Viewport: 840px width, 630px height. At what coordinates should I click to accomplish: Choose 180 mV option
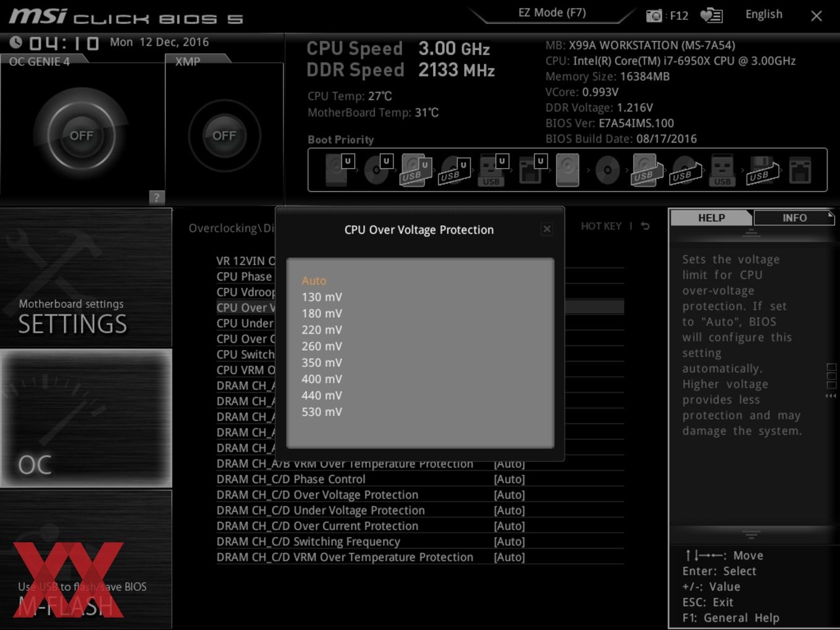tap(322, 314)
